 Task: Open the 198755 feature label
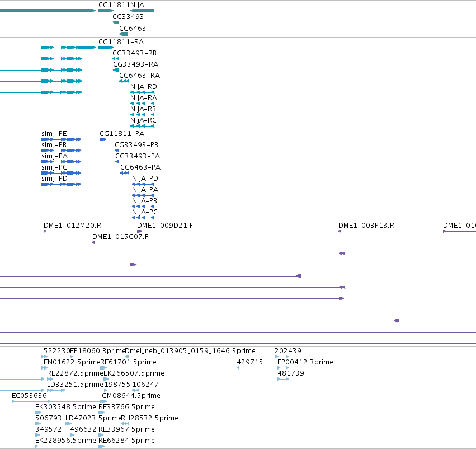coord(117,385)
